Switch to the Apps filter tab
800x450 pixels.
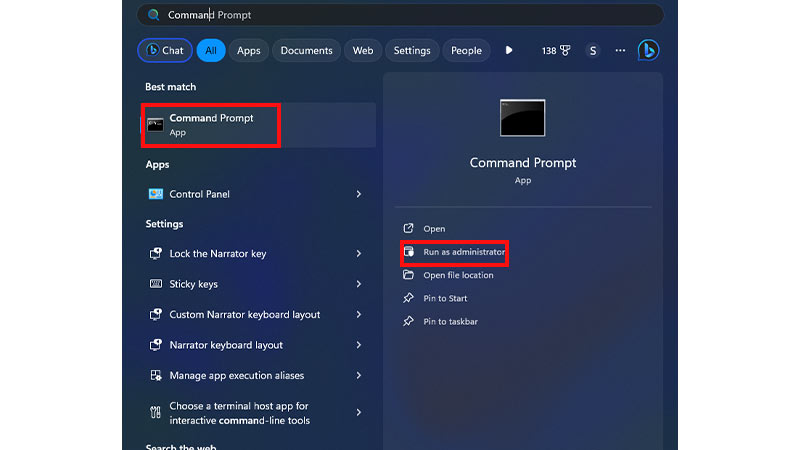[248, 51]
